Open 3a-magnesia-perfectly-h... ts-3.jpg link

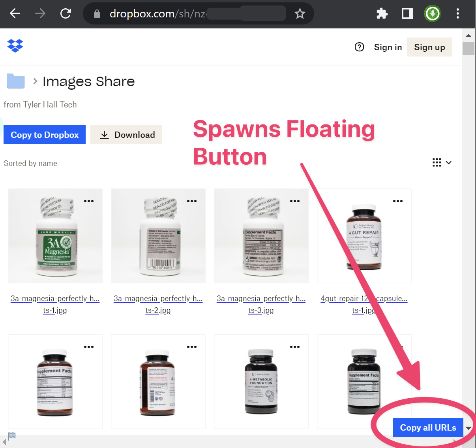(x=261, y=304)
